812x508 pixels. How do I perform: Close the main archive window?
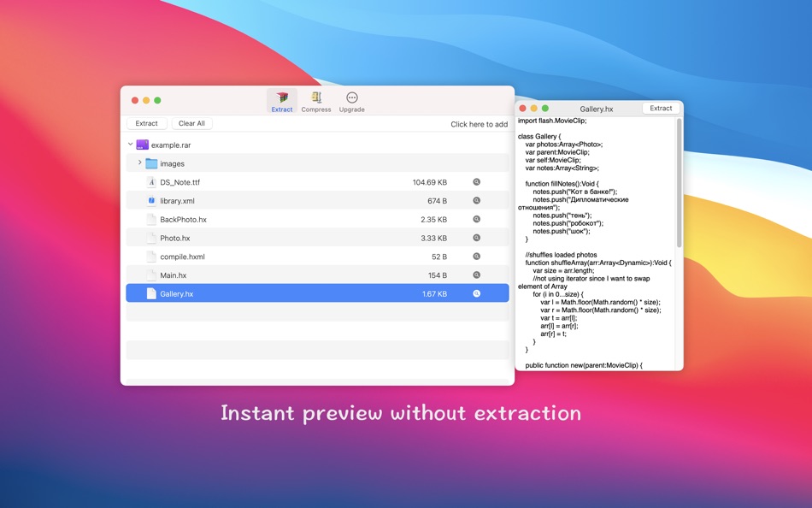(135, 100)
